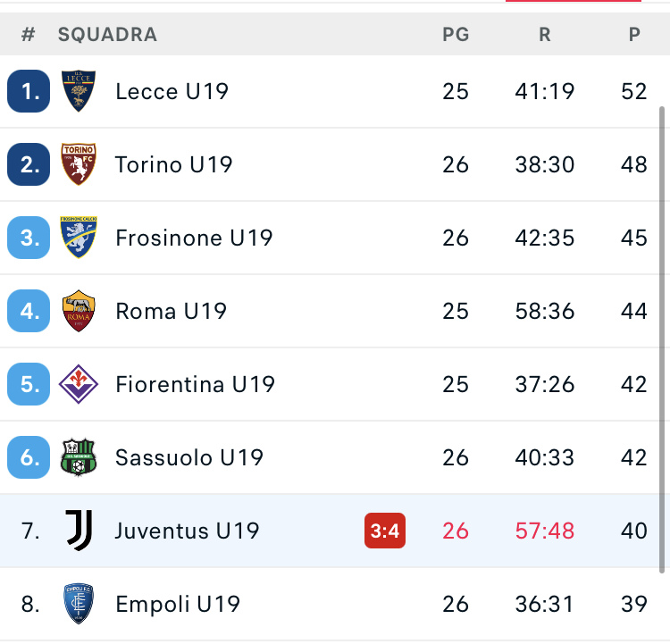
Task: Click the Lecce U19 crest icon
Action: pyautogui.click(x=79, y=91)
